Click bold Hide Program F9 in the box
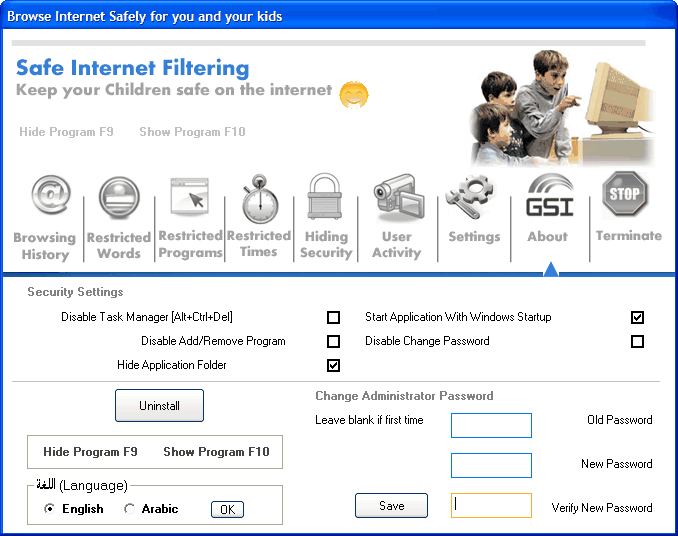678x536 pixels. pos(90,452)
